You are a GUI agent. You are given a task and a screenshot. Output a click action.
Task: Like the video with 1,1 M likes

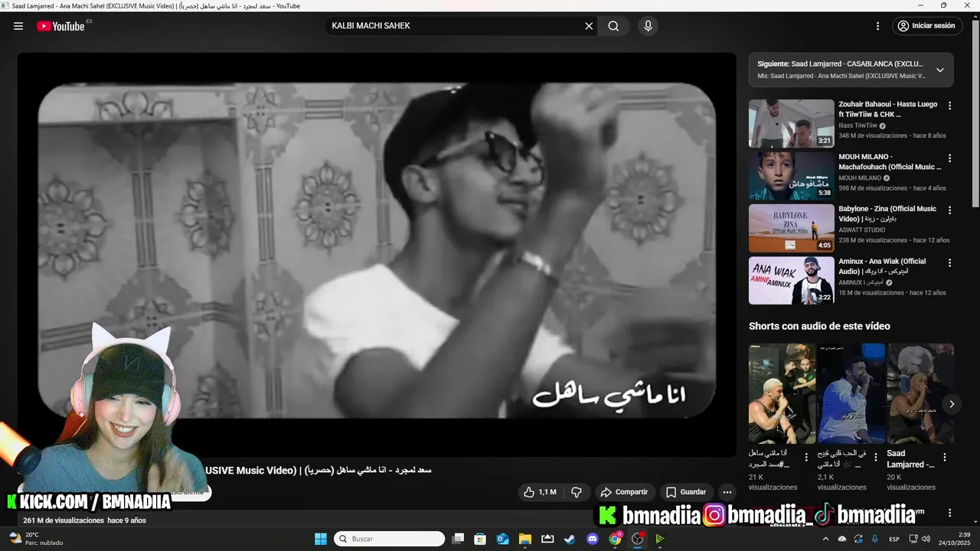pos(540,492)
